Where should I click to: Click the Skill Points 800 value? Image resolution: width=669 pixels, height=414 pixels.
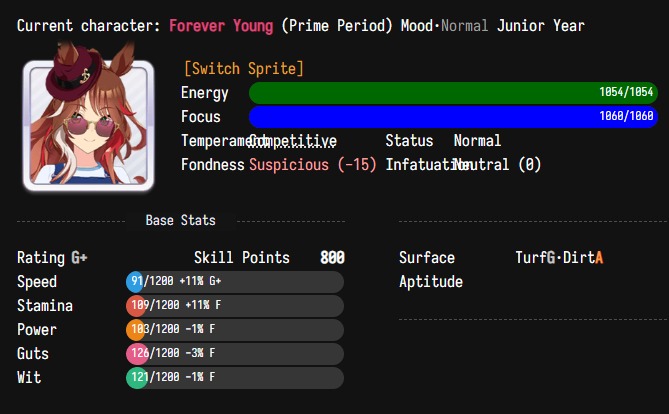[332, 258]
